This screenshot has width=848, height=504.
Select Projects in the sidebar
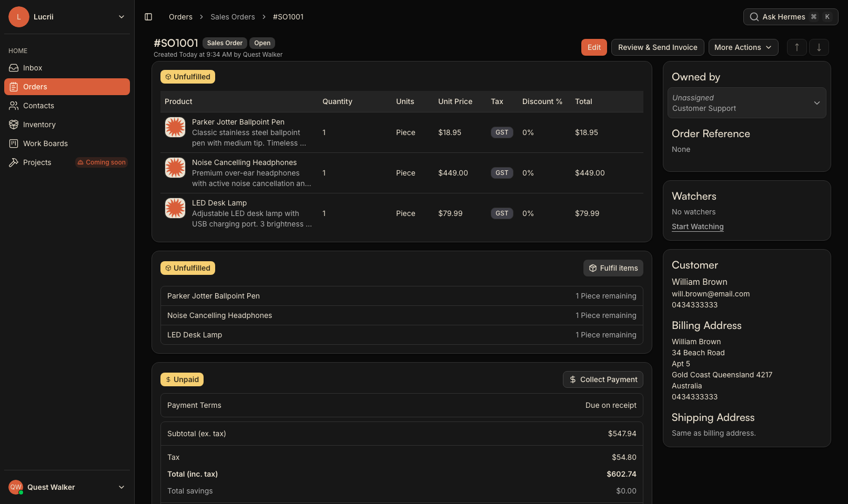[x=67, y=162]
